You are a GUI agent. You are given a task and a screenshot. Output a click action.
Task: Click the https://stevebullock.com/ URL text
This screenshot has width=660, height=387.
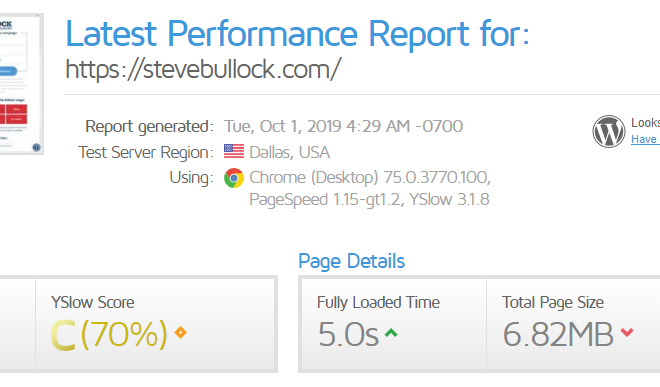203,69
